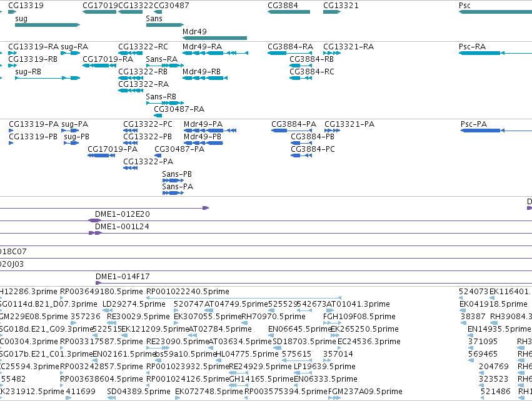532x401 pixels.
Task: Select the sug-PB protein label
Action: click(77, 137)
